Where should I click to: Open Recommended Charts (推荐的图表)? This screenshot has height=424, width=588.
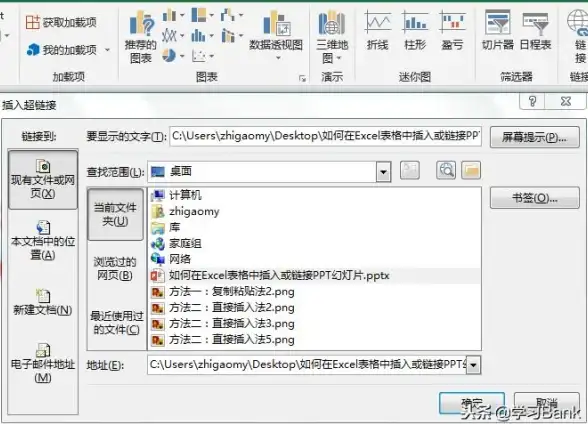pyautogui.click(x=141, y=37)
